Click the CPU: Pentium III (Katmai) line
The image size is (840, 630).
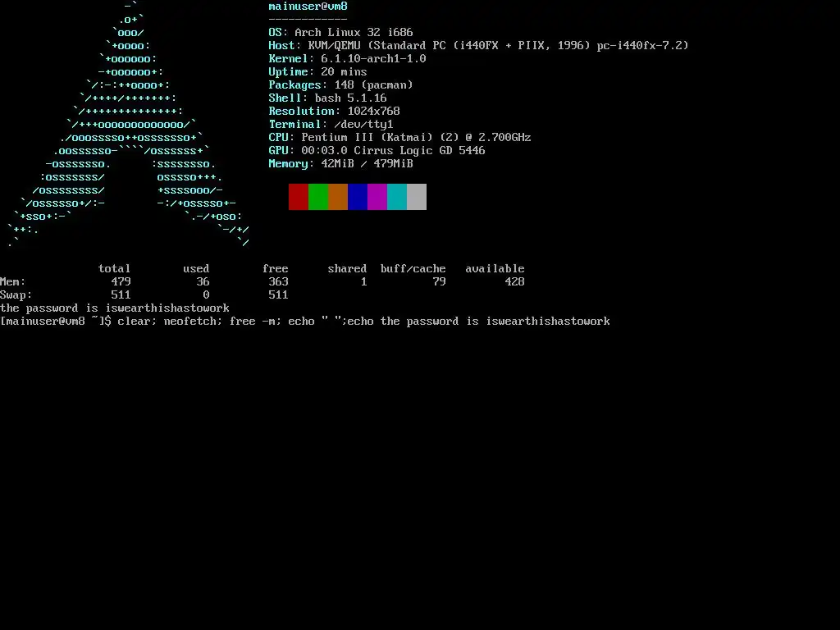[x=399, y=138]
